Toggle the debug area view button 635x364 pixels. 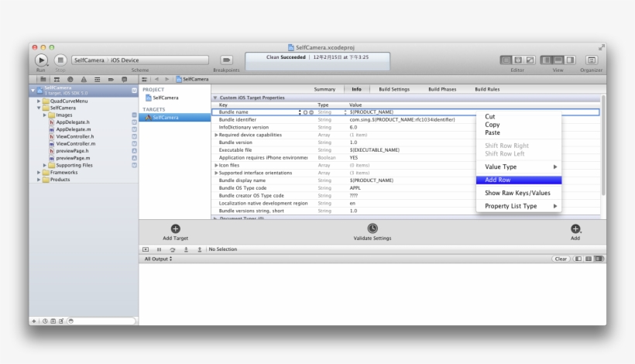tap(558, 60)
